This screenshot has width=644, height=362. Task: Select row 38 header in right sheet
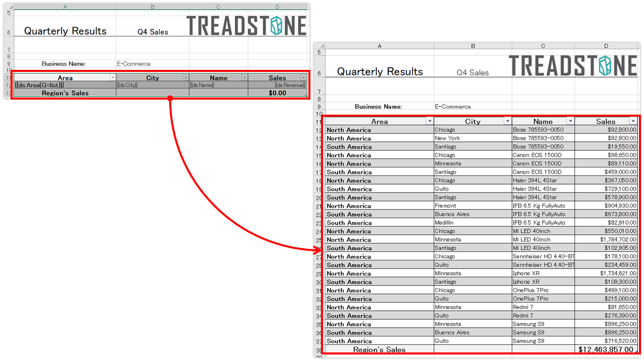pos(319,349)
